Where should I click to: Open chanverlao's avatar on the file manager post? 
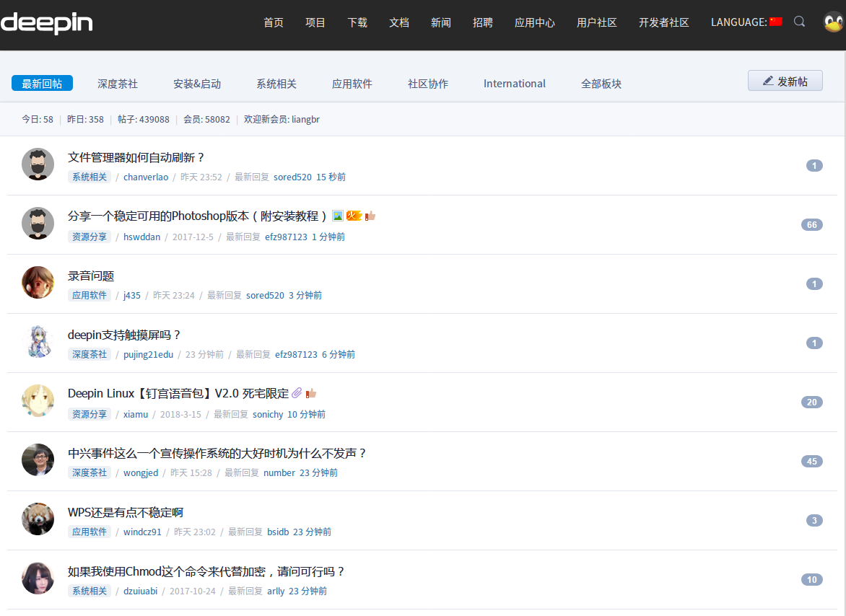[x=38, y=164]
